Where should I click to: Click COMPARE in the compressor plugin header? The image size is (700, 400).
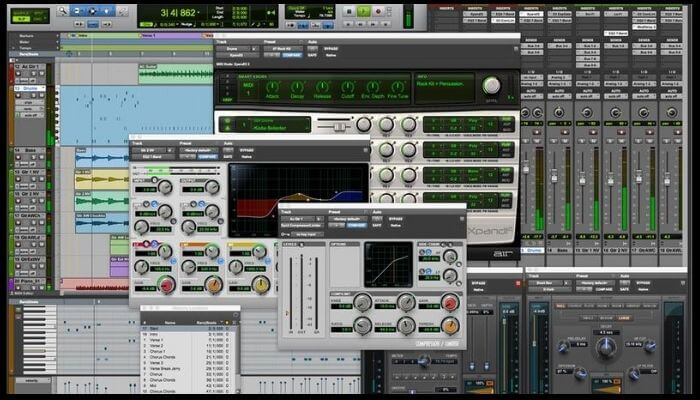[357, 225]
